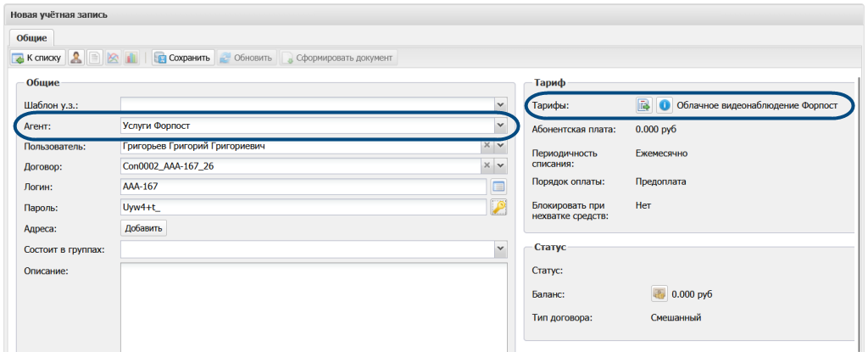Viewport: 868px width, 352px height.
Task: Click the key icon to generate password
Action: [x=499, y=207]
